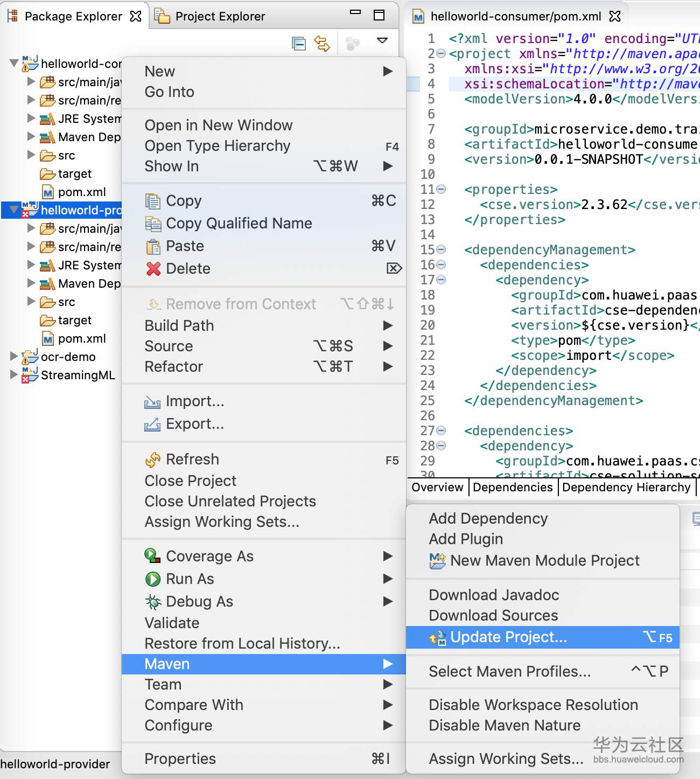Image resolution: width=700 pixels, height=779 pixels.
Task: Open the Package Explorer View Menu dropdown
Action: (382, 41)
